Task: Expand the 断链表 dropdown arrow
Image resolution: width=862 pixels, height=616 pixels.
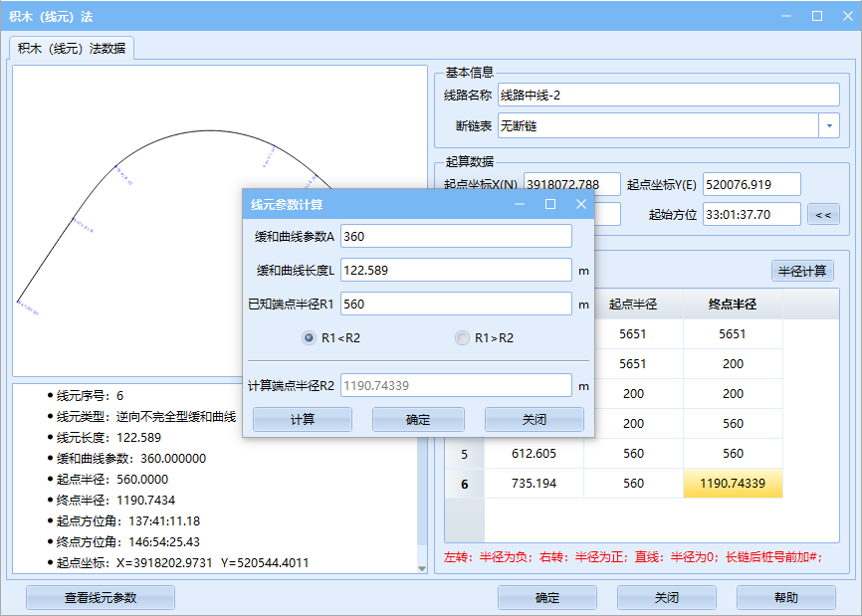Action: tap(828, 126)
